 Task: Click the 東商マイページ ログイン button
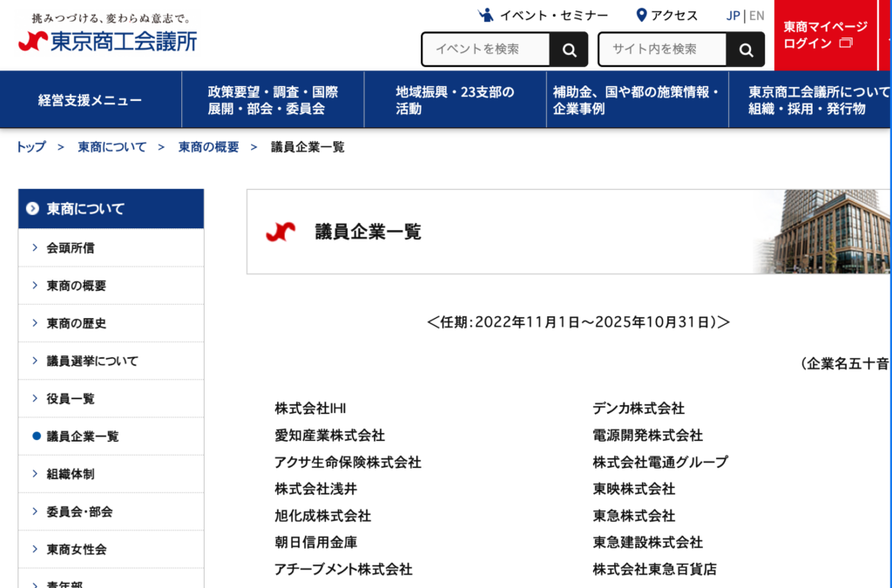tap(826, 35)
